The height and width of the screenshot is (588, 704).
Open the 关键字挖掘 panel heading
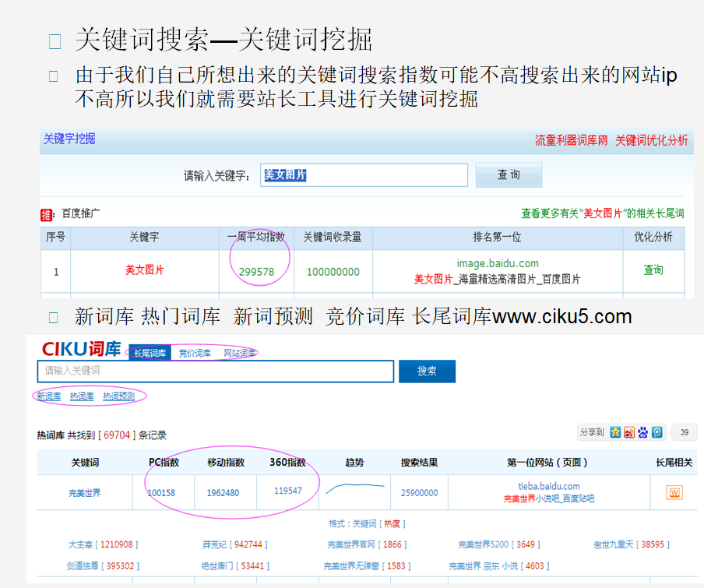(x=69, y=139)
